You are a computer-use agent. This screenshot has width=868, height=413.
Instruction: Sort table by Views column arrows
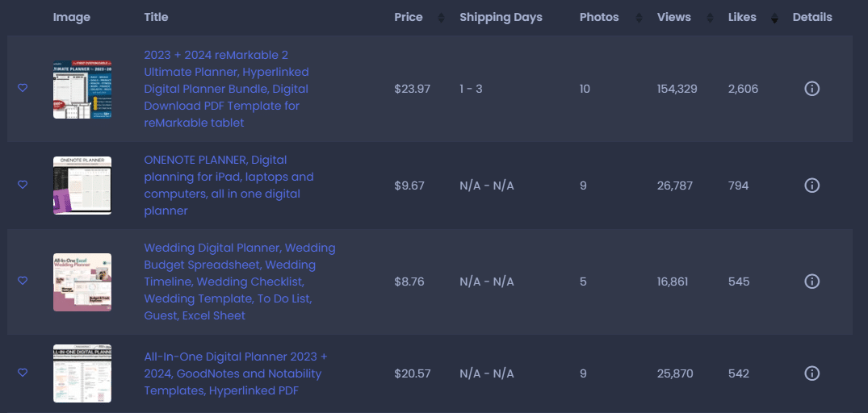coord(711,18)
